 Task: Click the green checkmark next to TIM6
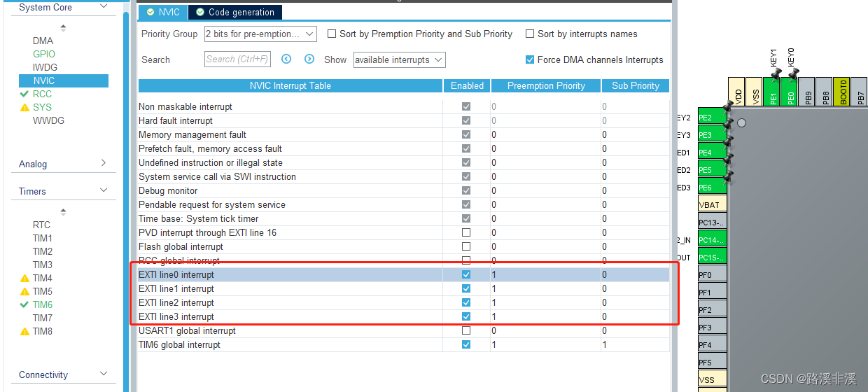click(24, 304)
